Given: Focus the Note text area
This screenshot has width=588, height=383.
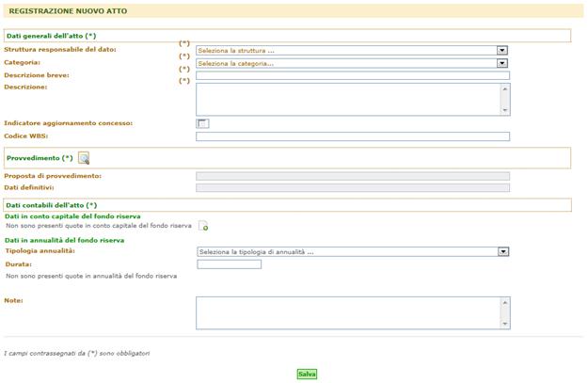Looking at the screenshot, I should point(347,312).
